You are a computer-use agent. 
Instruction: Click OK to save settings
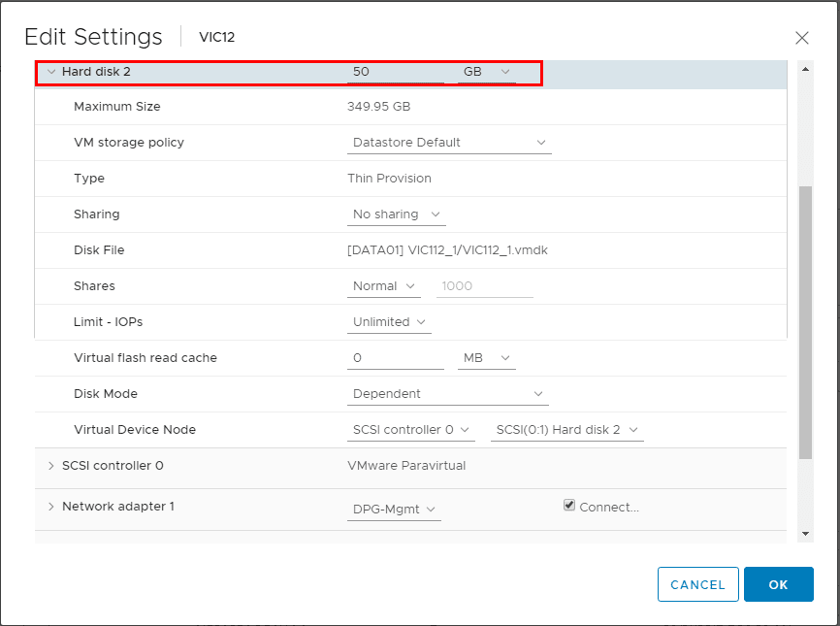tap(778, 584)
